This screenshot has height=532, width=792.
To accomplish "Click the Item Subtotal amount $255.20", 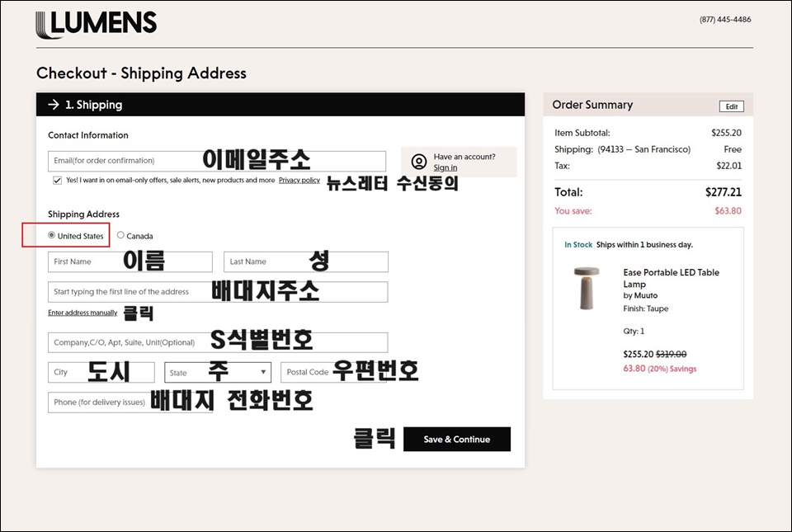I will point(726,133).
